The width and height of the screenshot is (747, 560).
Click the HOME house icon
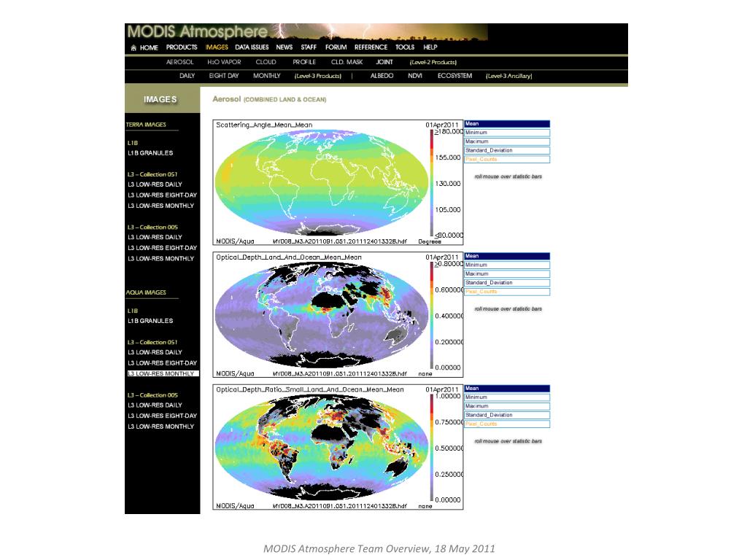pos(133,47)
